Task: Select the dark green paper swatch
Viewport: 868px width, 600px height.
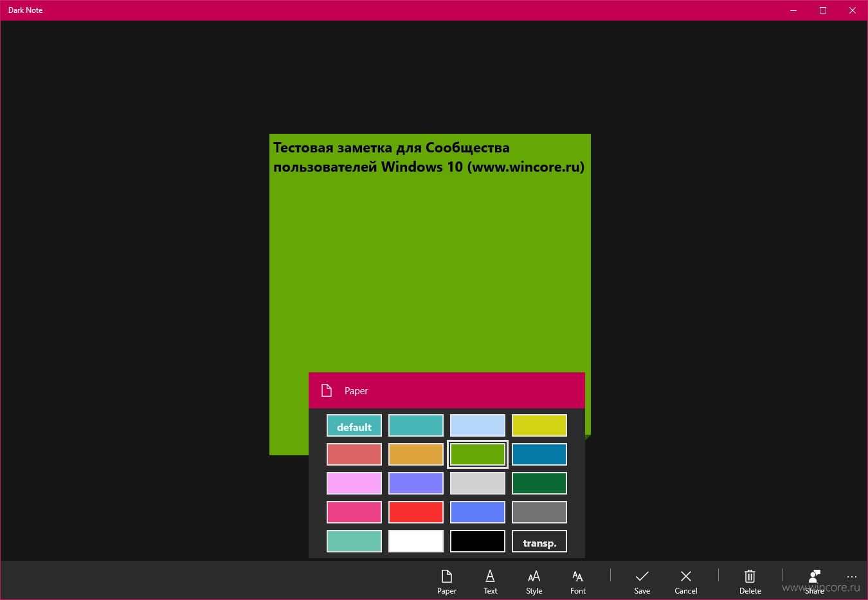Action: pyautogui.click(x=539, y=484)
